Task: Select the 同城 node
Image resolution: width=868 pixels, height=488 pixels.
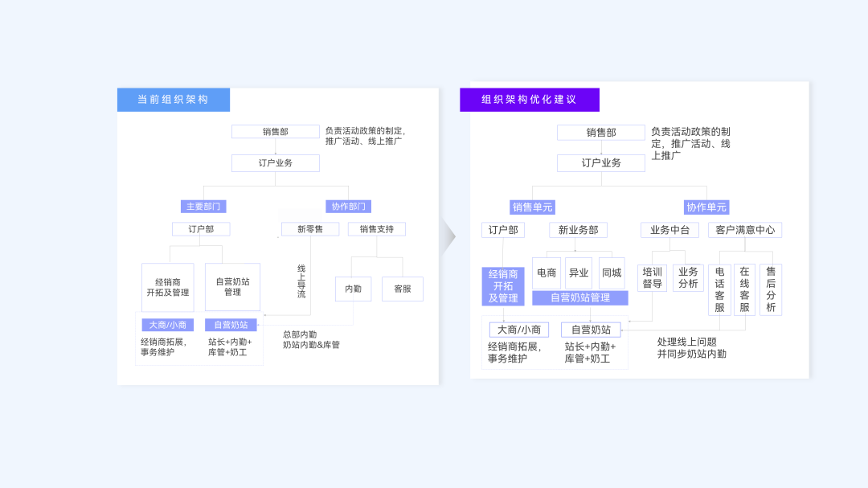Action: (612, 273)
